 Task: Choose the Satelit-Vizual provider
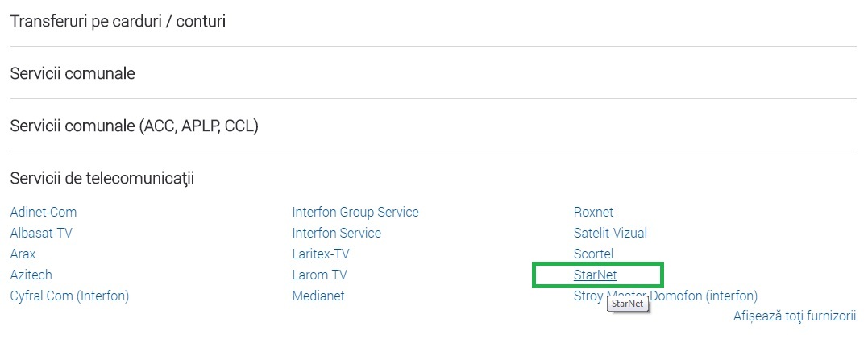point(610,234)
